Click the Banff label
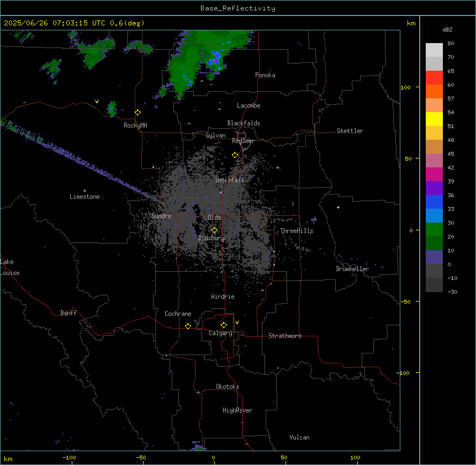 (68, 313)
